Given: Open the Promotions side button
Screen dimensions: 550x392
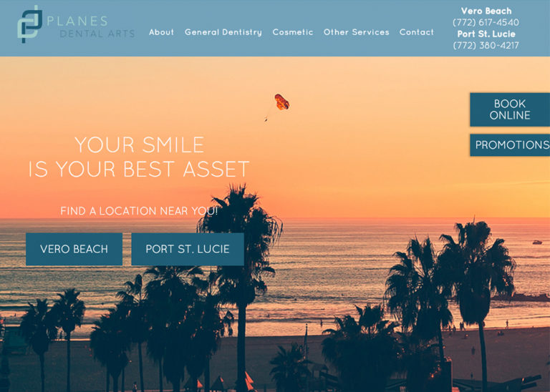Looking at the screenshot, I should coord(510,145).
